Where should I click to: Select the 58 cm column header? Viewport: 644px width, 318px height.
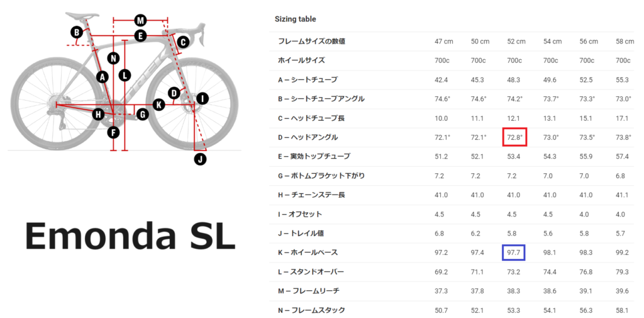(x=625, y=42)
